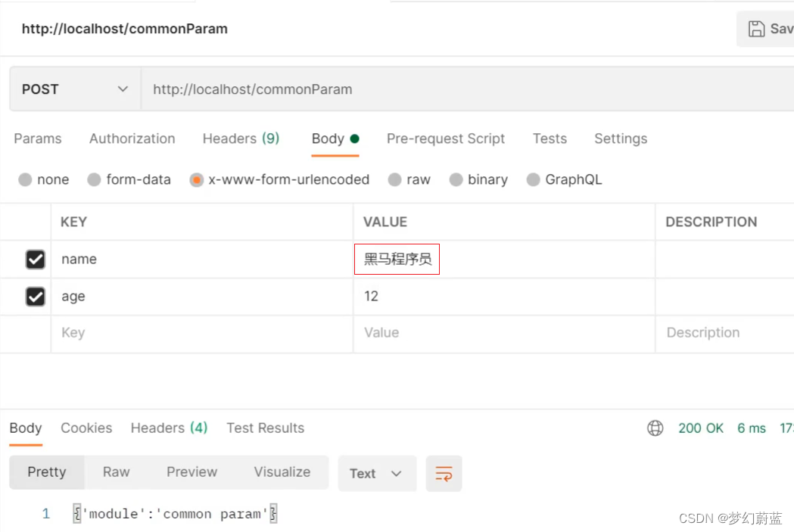This screenshot has height=532, width=794.
Task: Select the binary body type
Action: click(456, 179)
